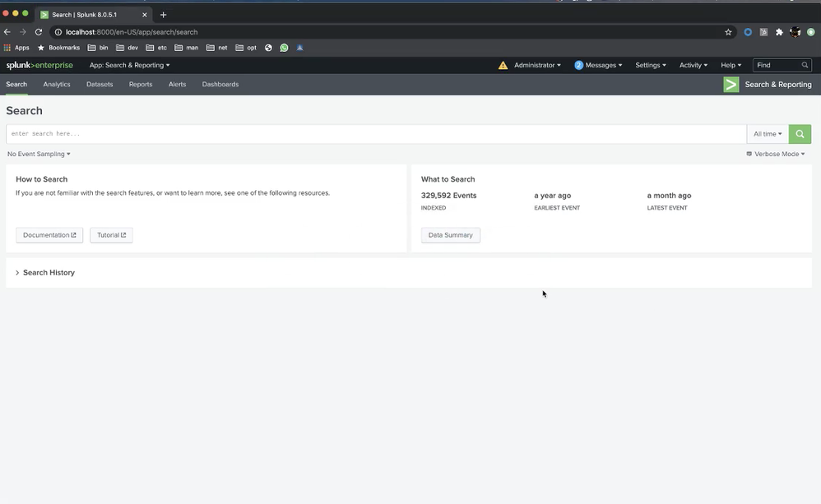The height and width of the screenshot is (504, 821).
Task: Reload the page in Chrome
Action: coord(38,32)
